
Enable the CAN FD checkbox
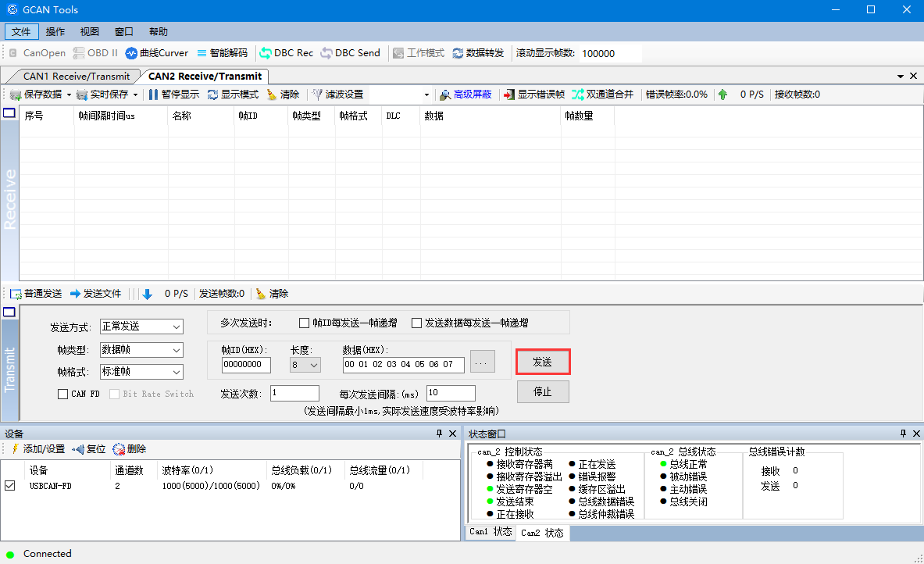(63, 394)
